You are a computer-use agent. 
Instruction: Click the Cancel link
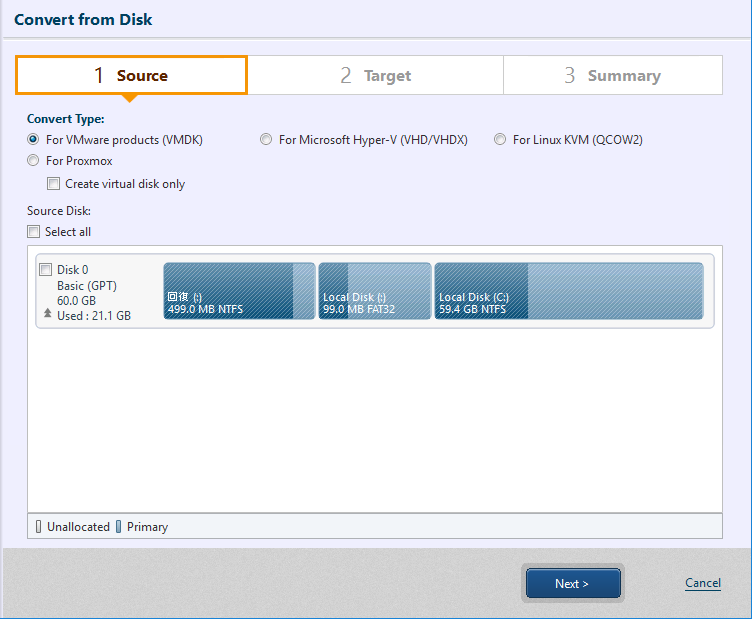703,583
